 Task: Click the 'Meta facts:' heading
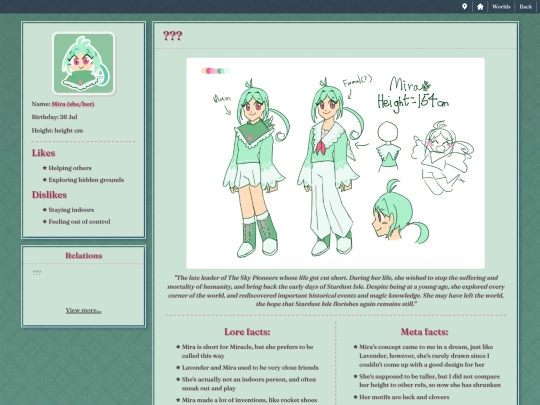click(x=424, y=332)
